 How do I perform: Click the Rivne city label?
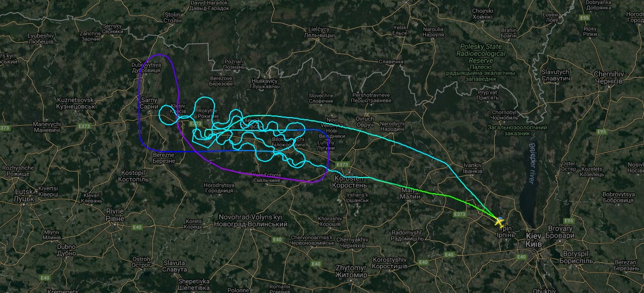tap(115, 215)
